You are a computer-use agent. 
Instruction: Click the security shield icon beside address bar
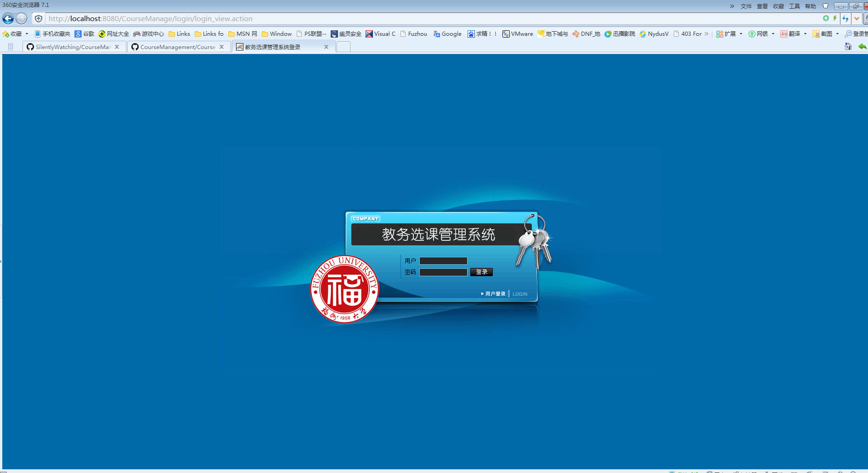39,19
